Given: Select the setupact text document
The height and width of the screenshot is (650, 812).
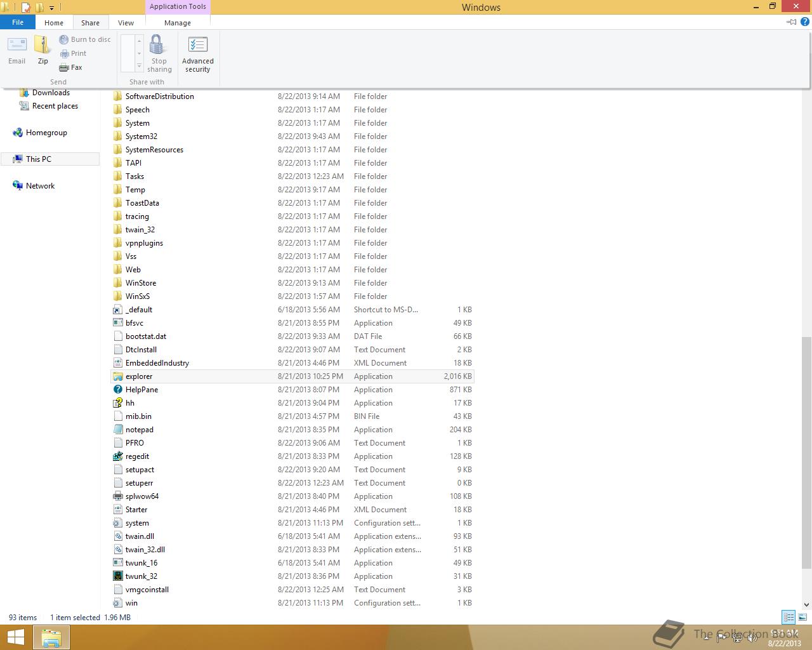Looking at the screenshot, I should pyautogui.click(x=140, y=470).
